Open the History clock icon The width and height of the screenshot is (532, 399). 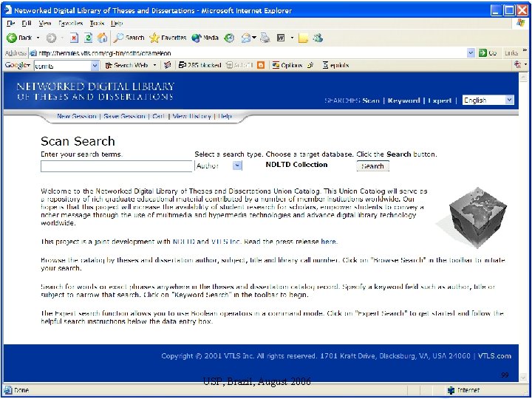point(230,38)
